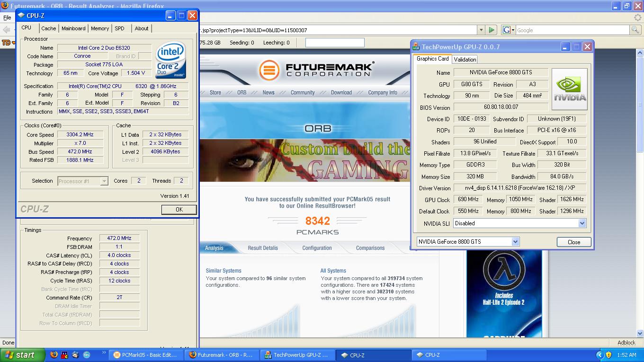
Task: Click the yellow security shield tray icon
Action: pyautogui.click(x=608, y=355)
